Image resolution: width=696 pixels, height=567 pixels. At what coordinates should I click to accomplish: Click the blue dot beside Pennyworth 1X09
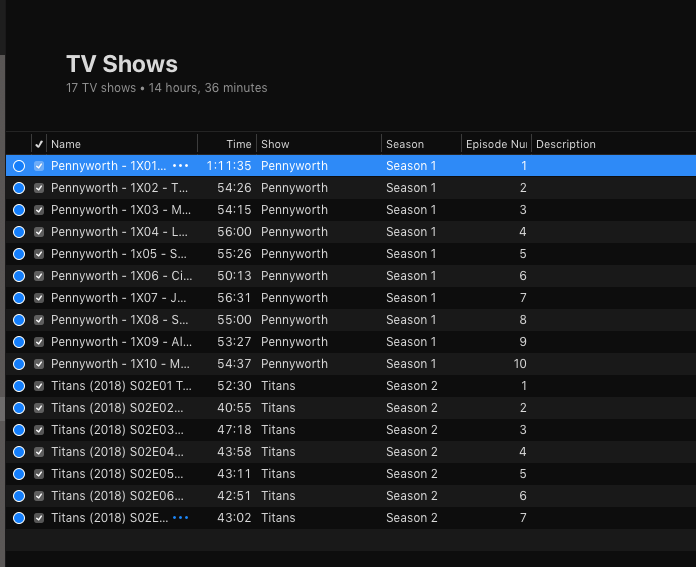point(19,342)
